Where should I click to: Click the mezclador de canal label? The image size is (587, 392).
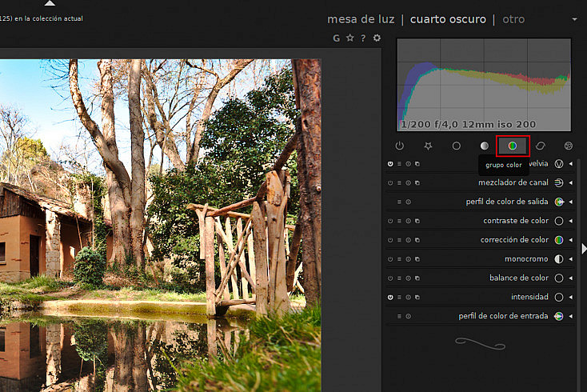pos(513,182)
